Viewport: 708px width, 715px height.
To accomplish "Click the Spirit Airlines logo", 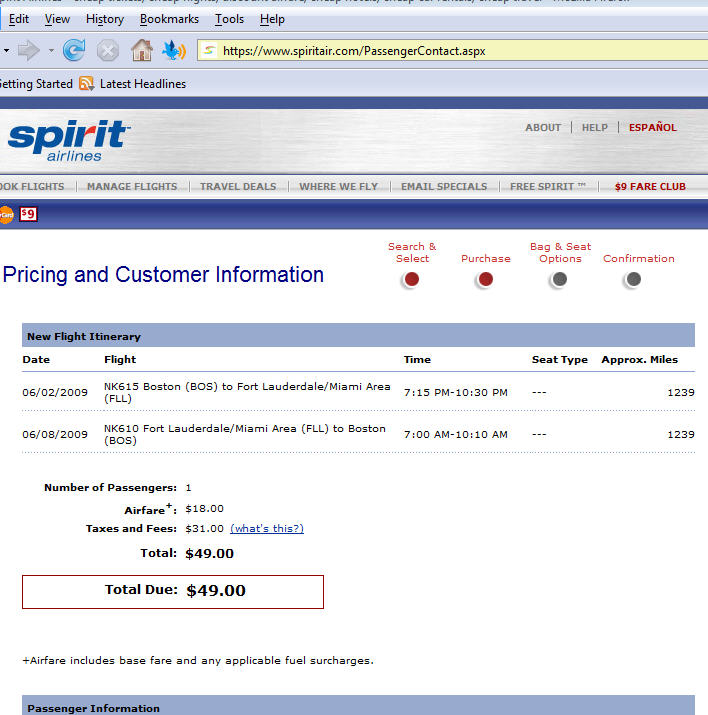I will click(69, 140).
